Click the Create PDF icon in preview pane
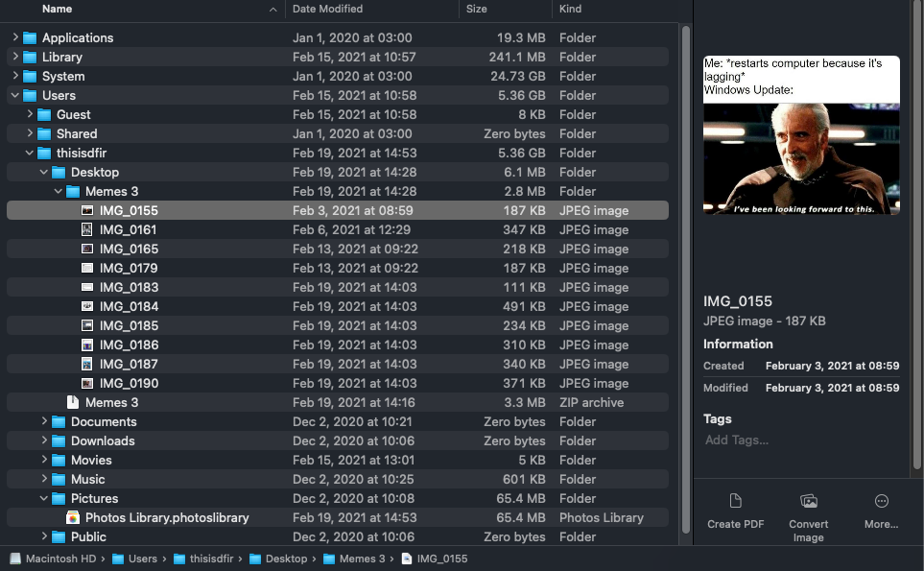 point(735,502)
